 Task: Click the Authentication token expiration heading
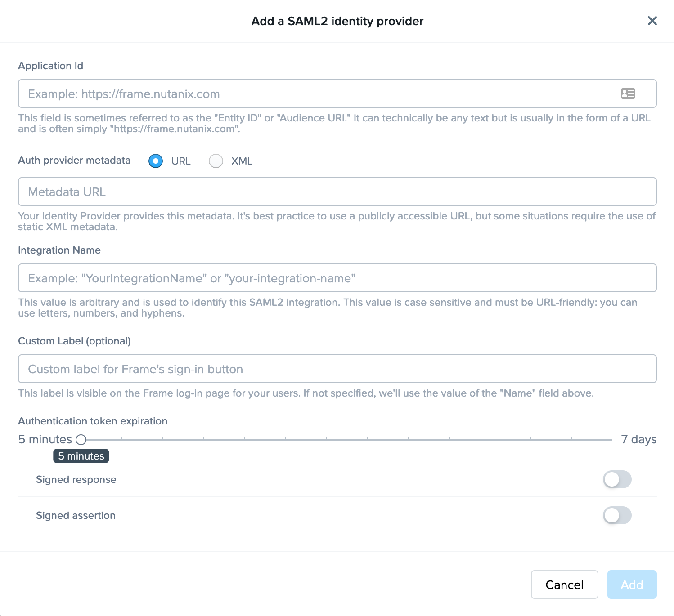pos(92,421)
